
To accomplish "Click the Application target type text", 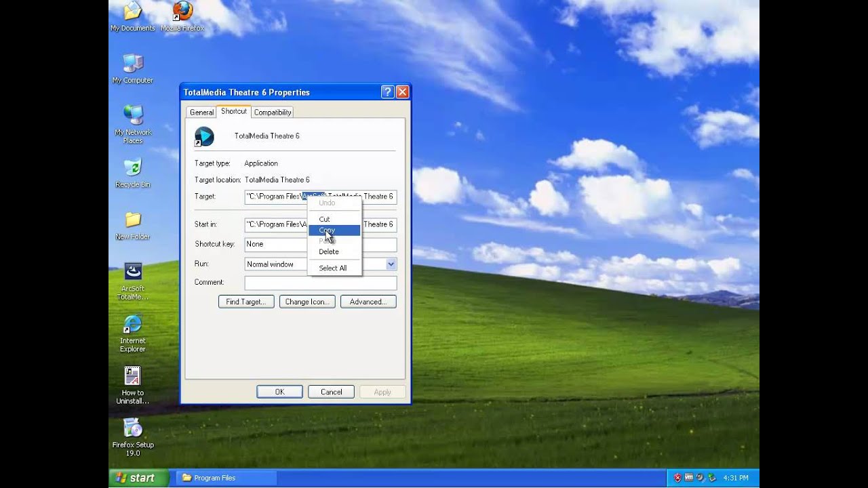I will click(x=261, y=163).
